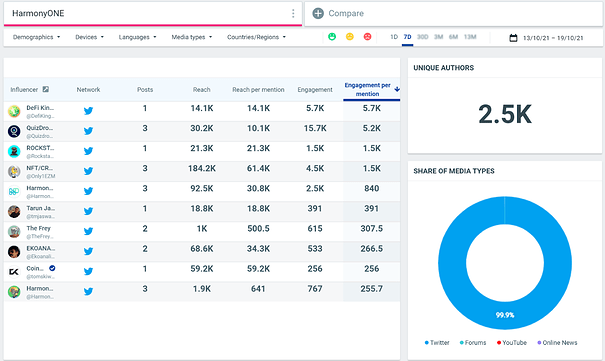The width and height of the screenshot is (605, 361).
Task: Click Twitter icon in NFT/CR row
Action: click(x=88, y=171)
